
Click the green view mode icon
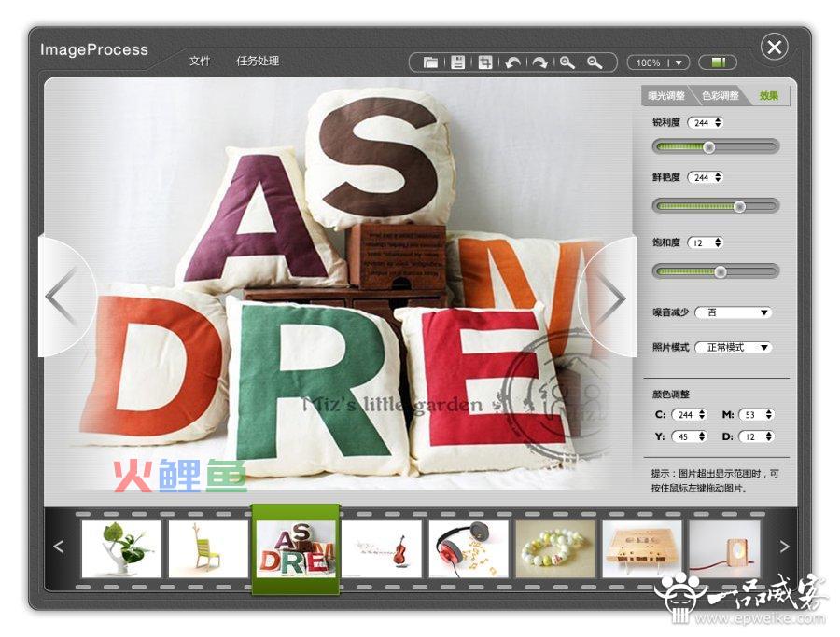[718, 62]
